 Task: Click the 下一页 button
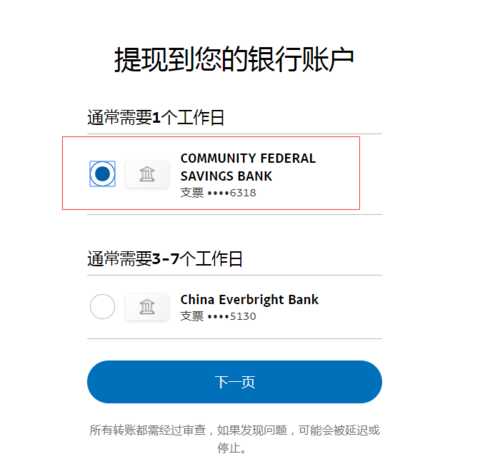click(x=234, y=382)
